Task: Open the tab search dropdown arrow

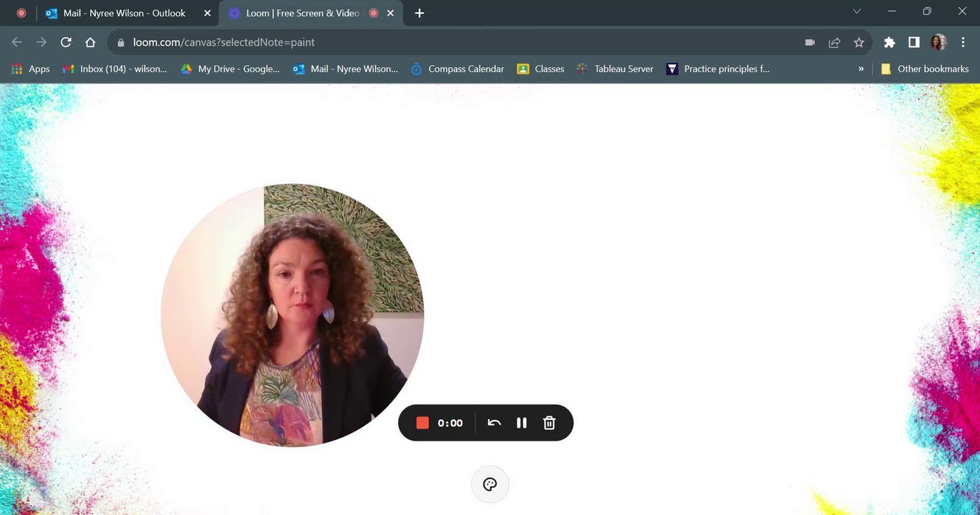Action: (857, 11)
